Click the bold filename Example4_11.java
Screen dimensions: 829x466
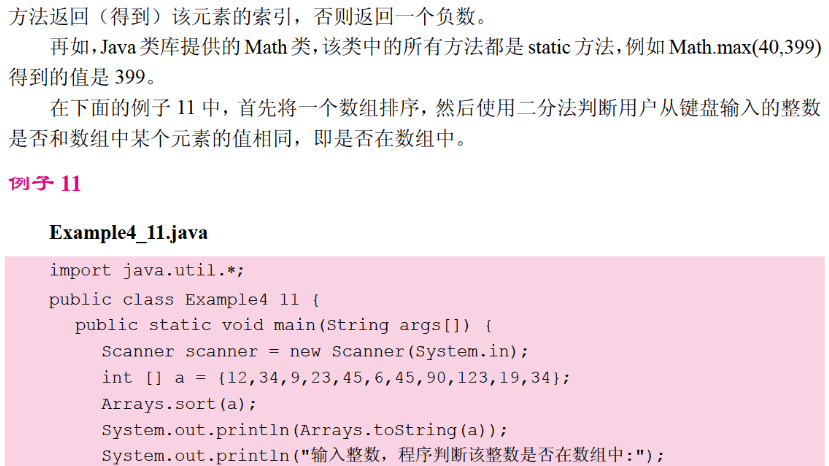coord(128,233)
